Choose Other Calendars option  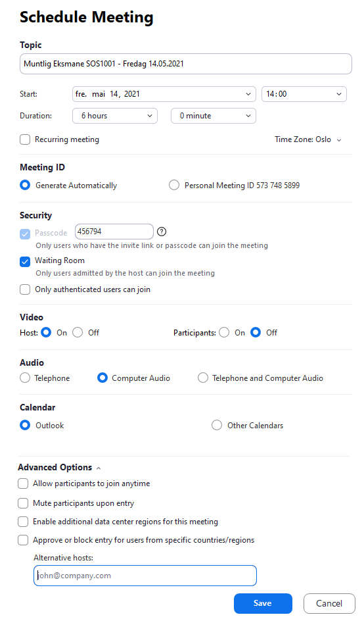coord(217,425)
